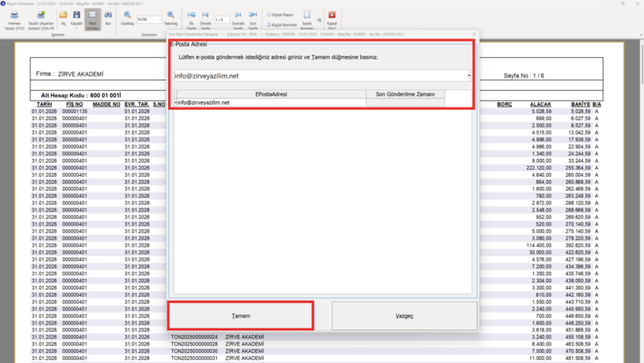The height and width of the screenshot is (363, 644).
Task: Click the FİŞ NO column heading
Action: [74, 104]
